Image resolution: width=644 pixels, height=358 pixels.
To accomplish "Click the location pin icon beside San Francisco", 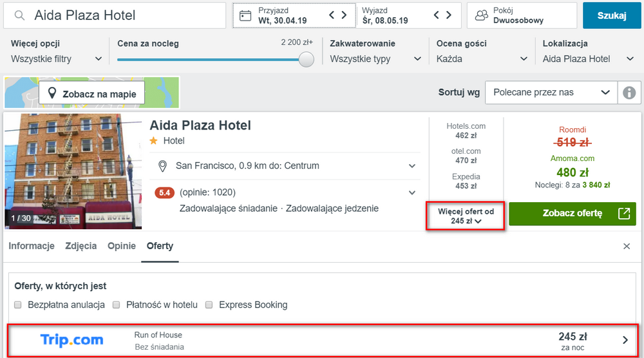I will coord(163,166).
